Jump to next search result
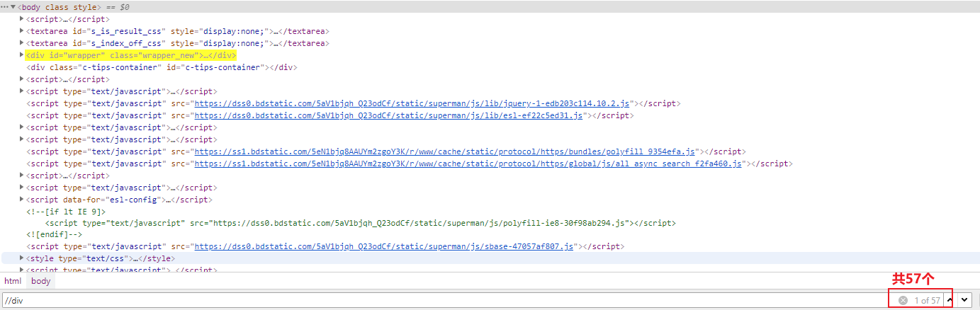 (964, 300)
